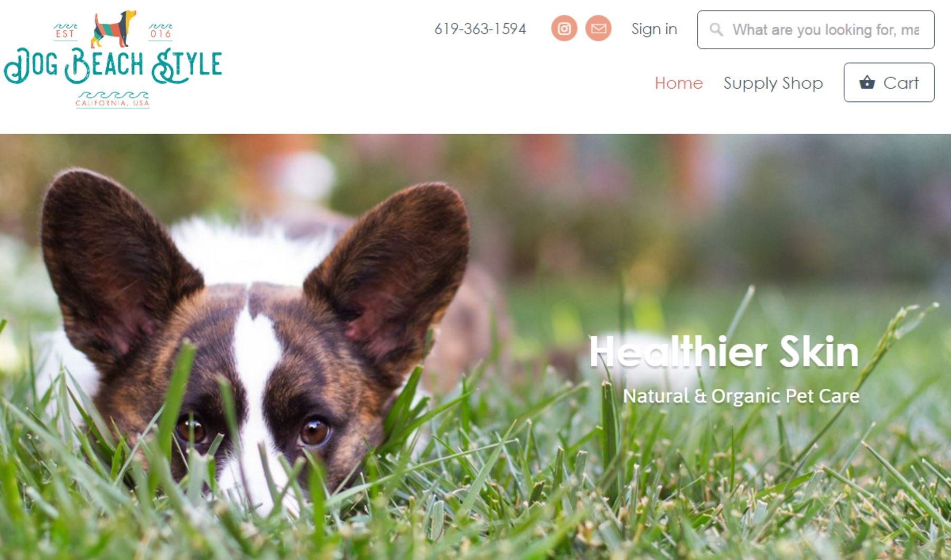Click the Healthier Skin headline
951x560 pixels.
724,352
